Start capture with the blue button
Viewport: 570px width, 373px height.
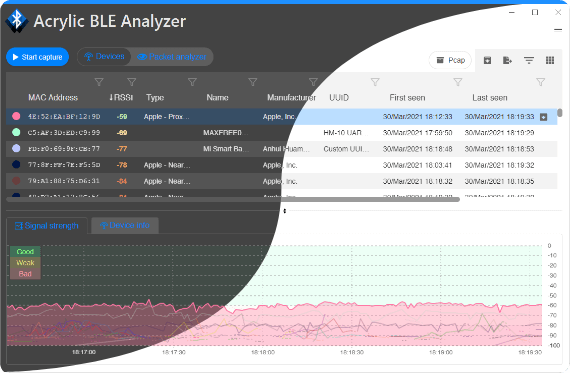pos(37,57)
